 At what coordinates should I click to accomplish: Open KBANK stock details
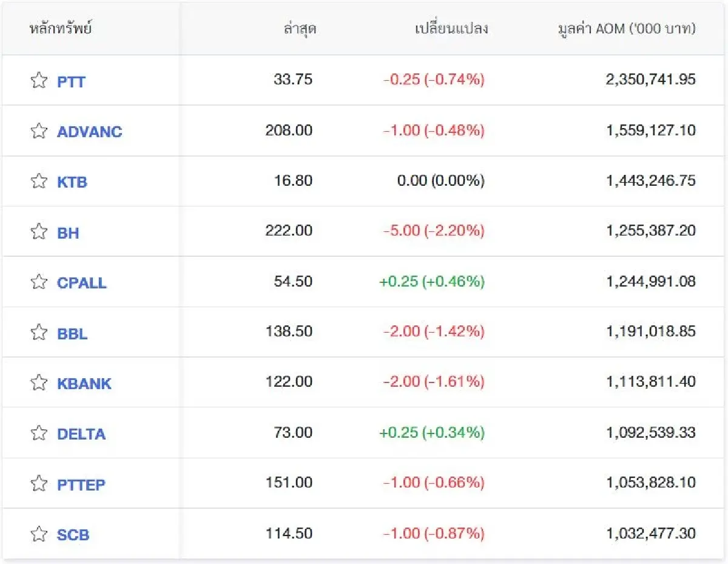coord(84,384)
